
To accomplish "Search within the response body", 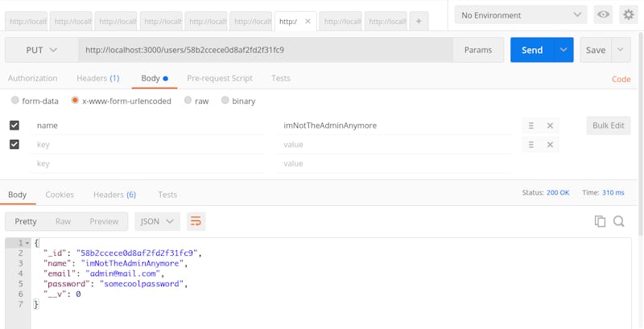I will tap(619, 221).
